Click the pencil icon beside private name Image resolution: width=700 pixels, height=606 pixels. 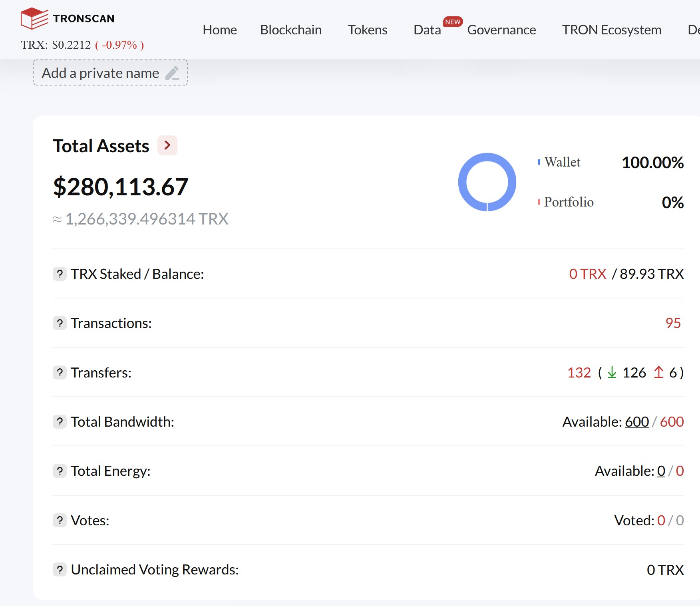click(172, 73)
